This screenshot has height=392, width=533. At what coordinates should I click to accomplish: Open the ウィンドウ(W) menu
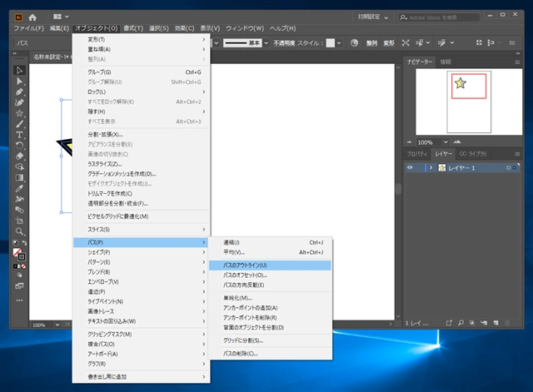pyautogui.click(x=245, y=28)
